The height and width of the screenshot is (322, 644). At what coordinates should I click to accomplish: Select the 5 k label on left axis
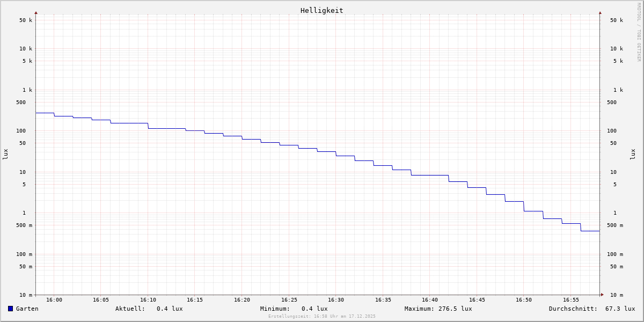click(x=27, y=61)
